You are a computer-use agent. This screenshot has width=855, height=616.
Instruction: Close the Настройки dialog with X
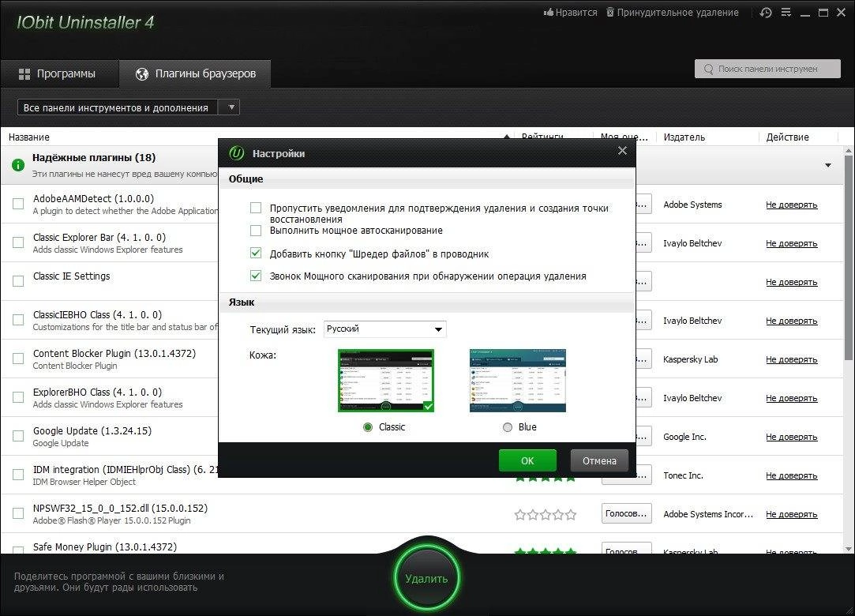coord(622,151)
